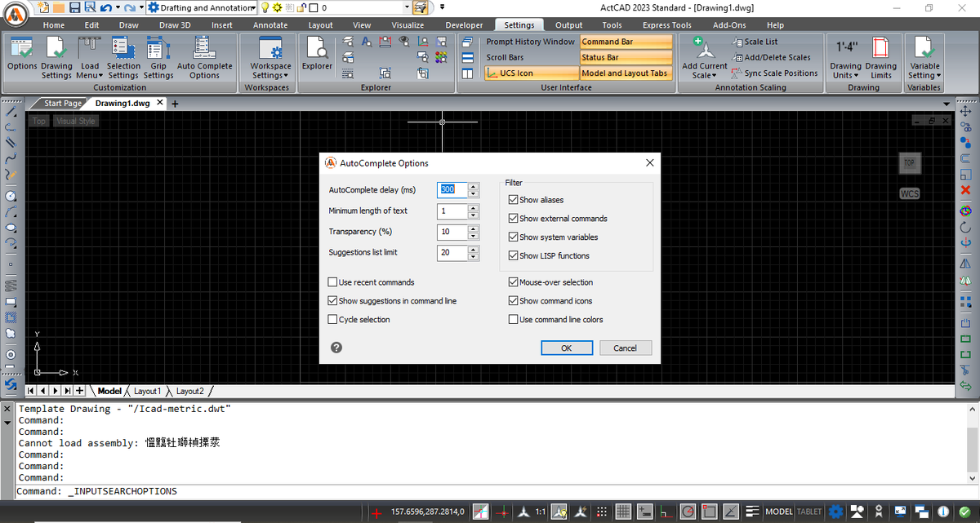The height and width of the screenshot is (523, 980).
Task: Select the Start Page document tab
Action: coord(63,104)
